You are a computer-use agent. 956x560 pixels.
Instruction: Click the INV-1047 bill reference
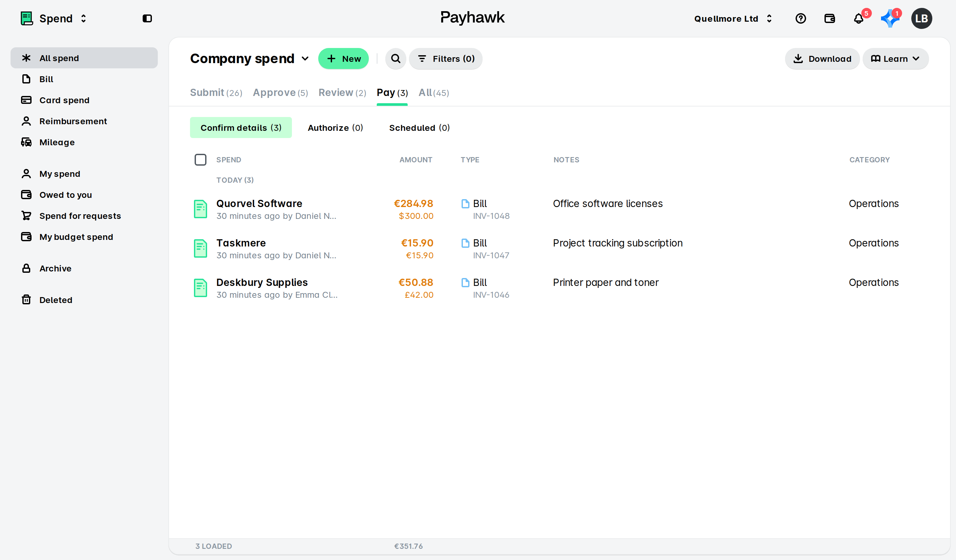(491, 256)
